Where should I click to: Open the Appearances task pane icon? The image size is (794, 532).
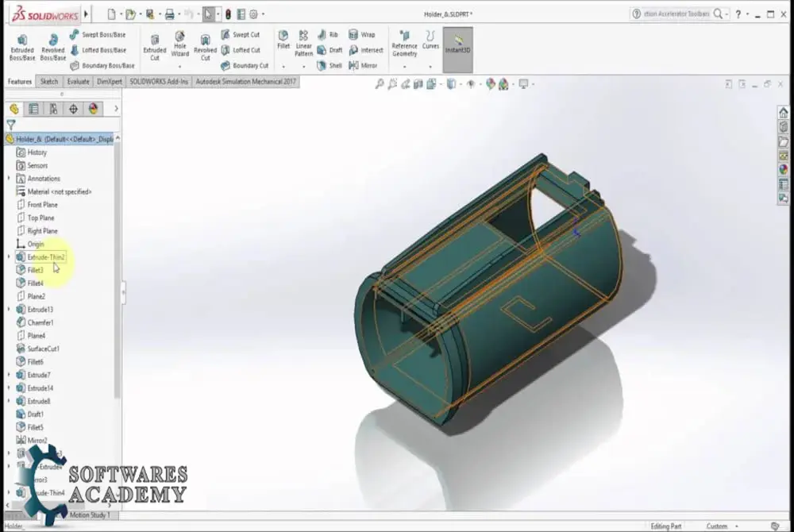click(x=784, y=170)
